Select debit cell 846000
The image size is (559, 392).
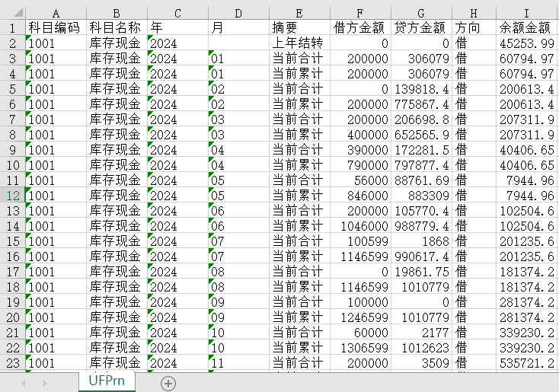pos(361,196)
